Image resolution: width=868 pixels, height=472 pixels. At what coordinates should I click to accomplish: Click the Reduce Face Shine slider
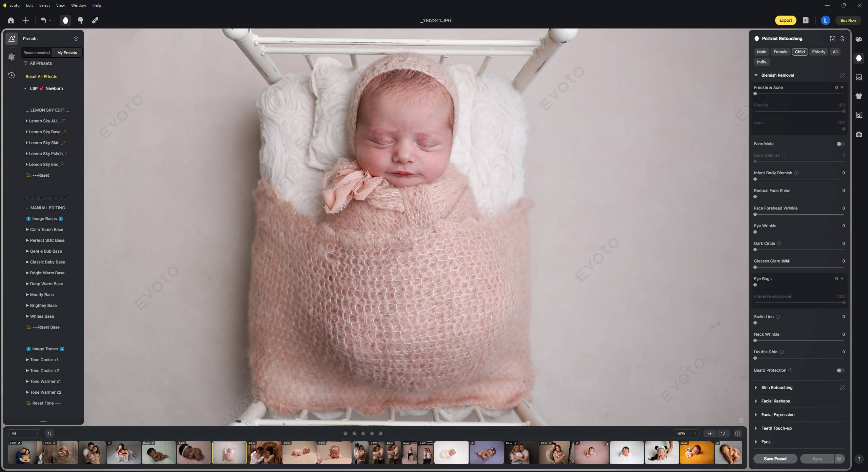(799, 197)
